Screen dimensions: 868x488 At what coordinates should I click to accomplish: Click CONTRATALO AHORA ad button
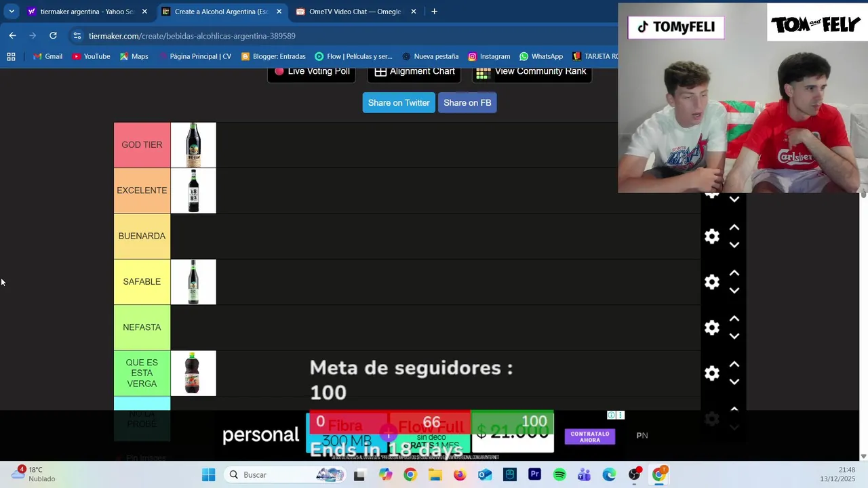(589, 437)
